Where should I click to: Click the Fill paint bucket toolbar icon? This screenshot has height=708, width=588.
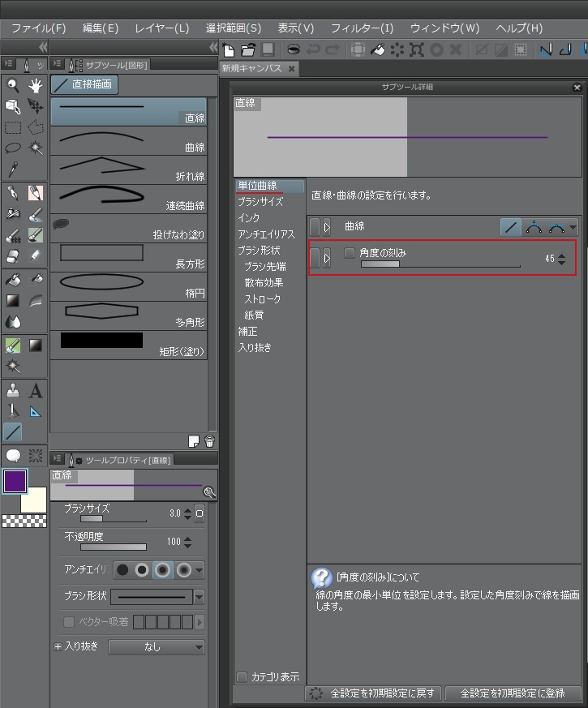pyautogui.click(x=378, y=49)
